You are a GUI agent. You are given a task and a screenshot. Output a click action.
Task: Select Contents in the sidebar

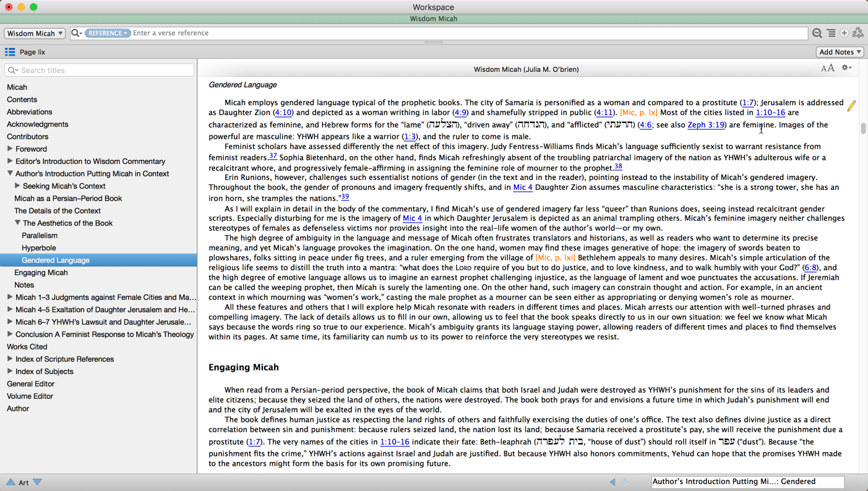tap(22, 100)
